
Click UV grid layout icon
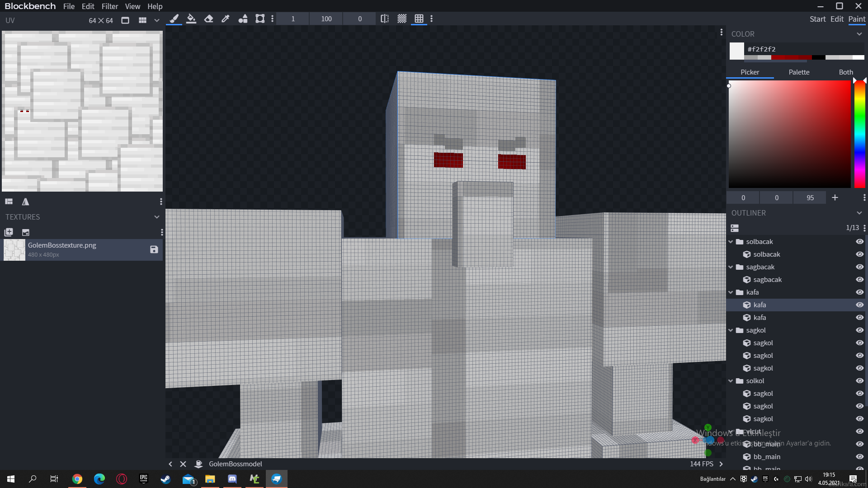pyautogui.click(x=142, y=20)
